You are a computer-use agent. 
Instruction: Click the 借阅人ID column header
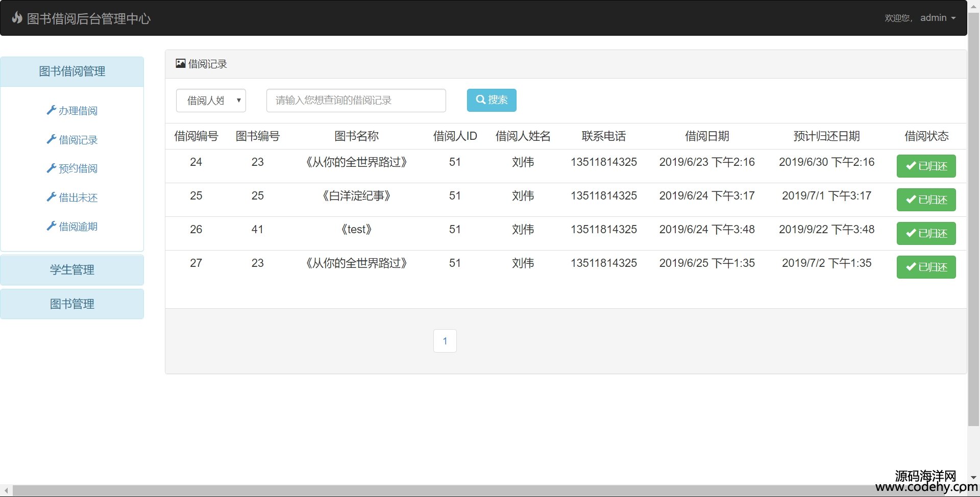coord(455,136)
